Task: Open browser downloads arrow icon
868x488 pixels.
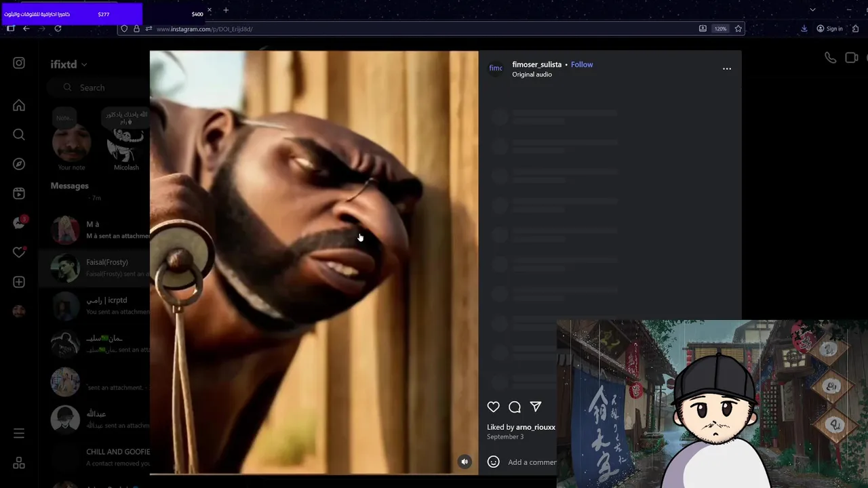Action: point(804,28)
